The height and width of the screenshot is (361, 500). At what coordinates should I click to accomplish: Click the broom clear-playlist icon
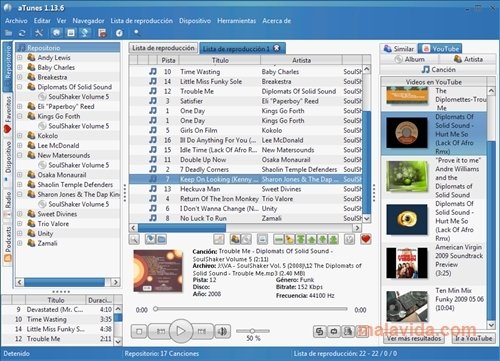[x=290, y=239]
